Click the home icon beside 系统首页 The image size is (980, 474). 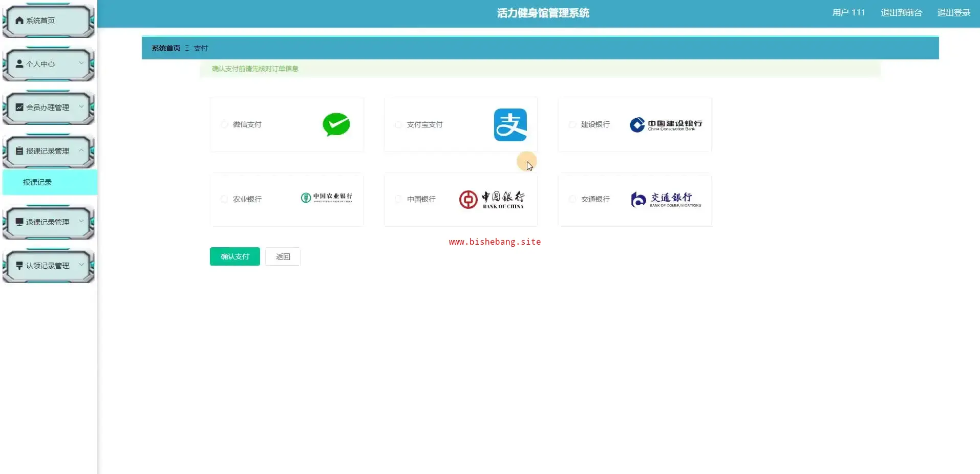tap(19, 20)
